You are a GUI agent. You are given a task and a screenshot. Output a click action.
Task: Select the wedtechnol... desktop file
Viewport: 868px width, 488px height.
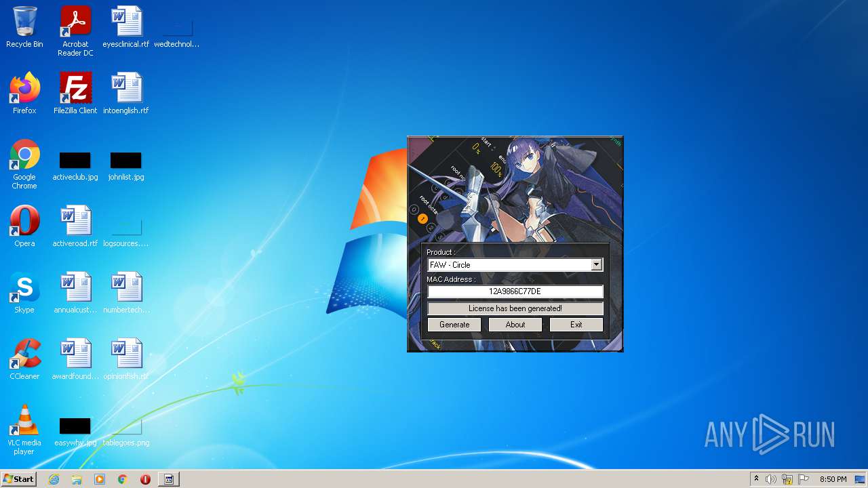pyautogui.click(x=177, y=33)
